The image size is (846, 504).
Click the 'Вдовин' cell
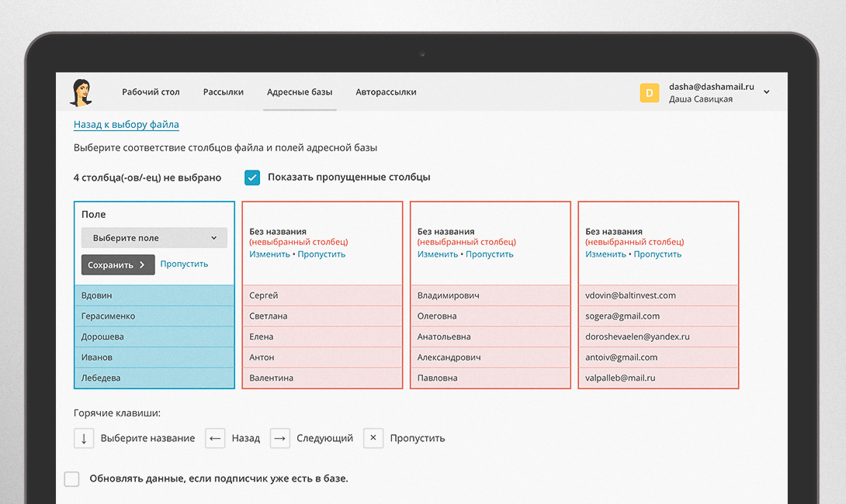pyautogui.click(x=154, y=295)
